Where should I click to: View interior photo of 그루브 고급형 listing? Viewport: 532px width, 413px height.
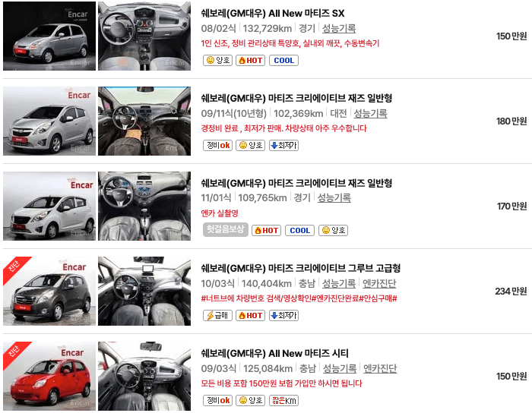click(144, 291)
